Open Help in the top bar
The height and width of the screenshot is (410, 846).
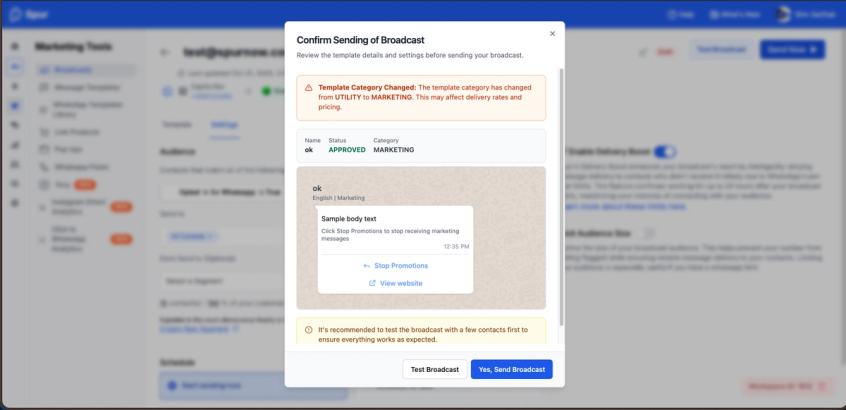coord(681,15)
